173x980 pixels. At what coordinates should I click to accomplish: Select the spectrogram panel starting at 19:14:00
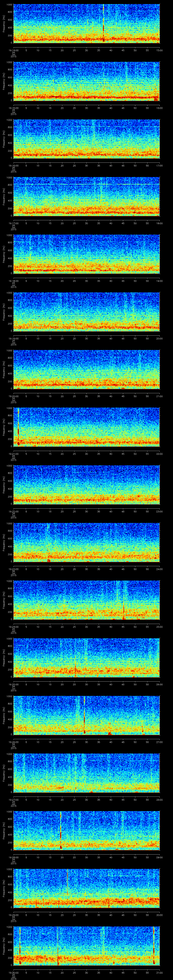point(87,24)
